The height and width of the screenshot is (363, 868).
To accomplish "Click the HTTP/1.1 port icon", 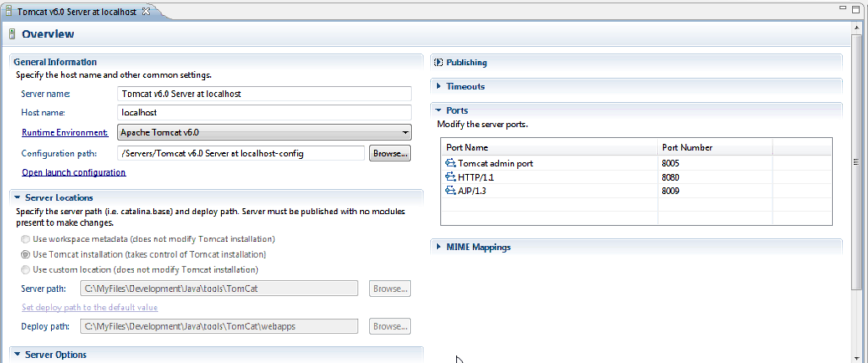I will [450, 177].
